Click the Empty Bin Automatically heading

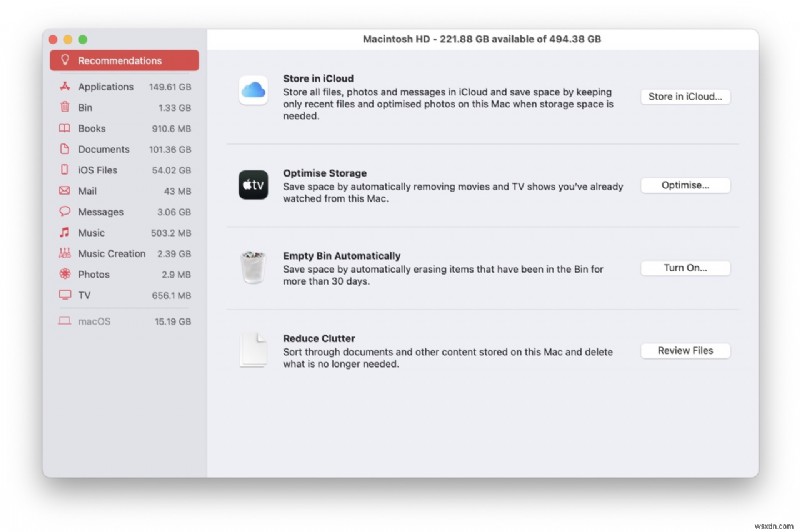click(x=342, y=256)
